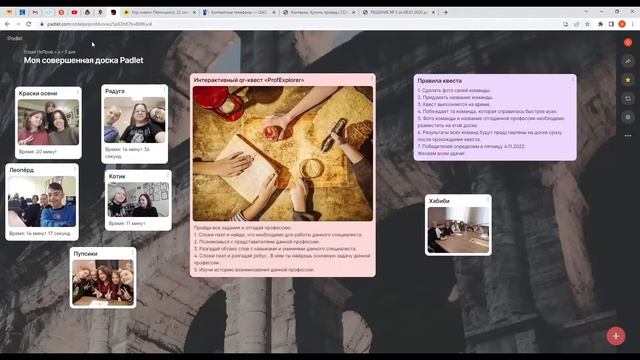This screenshot has height=360, width=640.
Task: Go back with browser back arrow
Action: point(7,24)
